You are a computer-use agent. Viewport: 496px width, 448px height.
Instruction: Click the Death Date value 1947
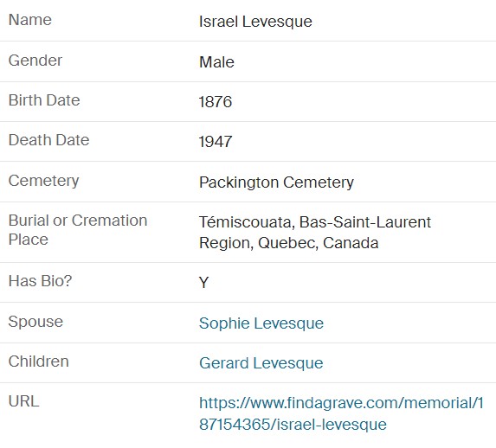tap(216, 141)
